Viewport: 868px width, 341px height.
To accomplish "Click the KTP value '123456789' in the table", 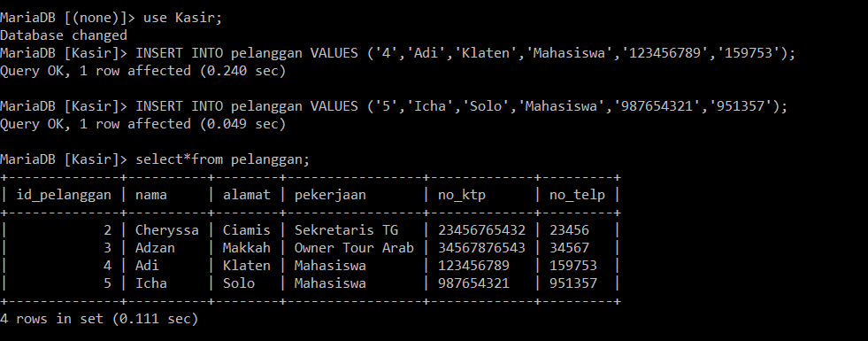I will coord(474,266).
